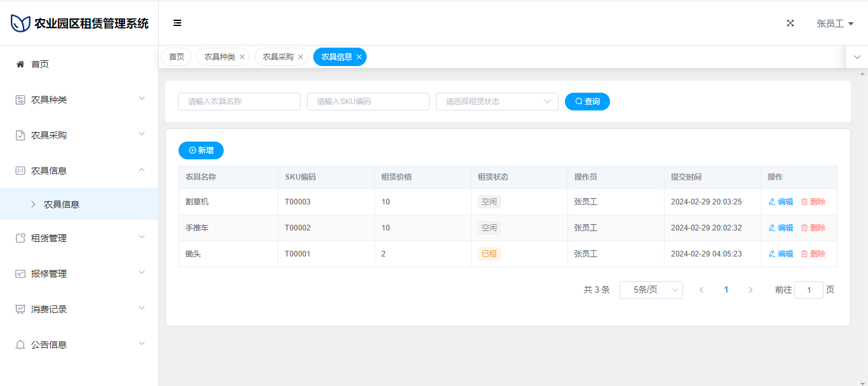Click the trash delete icon for 手推车
This screenshot has height=386, width=868.
(804, 228)
